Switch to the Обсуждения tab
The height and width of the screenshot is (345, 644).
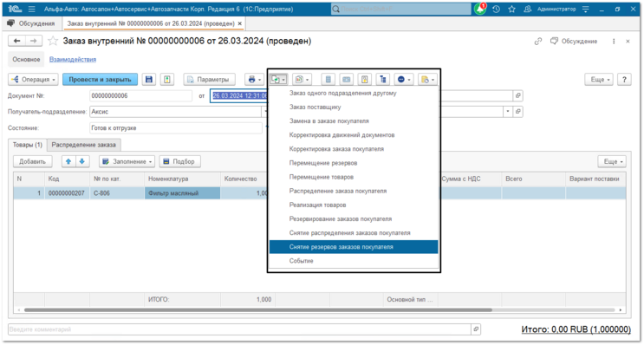[31, 23]
